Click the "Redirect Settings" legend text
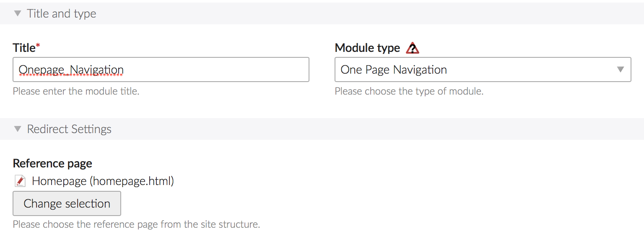Image resolution: width=644 pixels, height=252 pixels. (x=69, y=129)
